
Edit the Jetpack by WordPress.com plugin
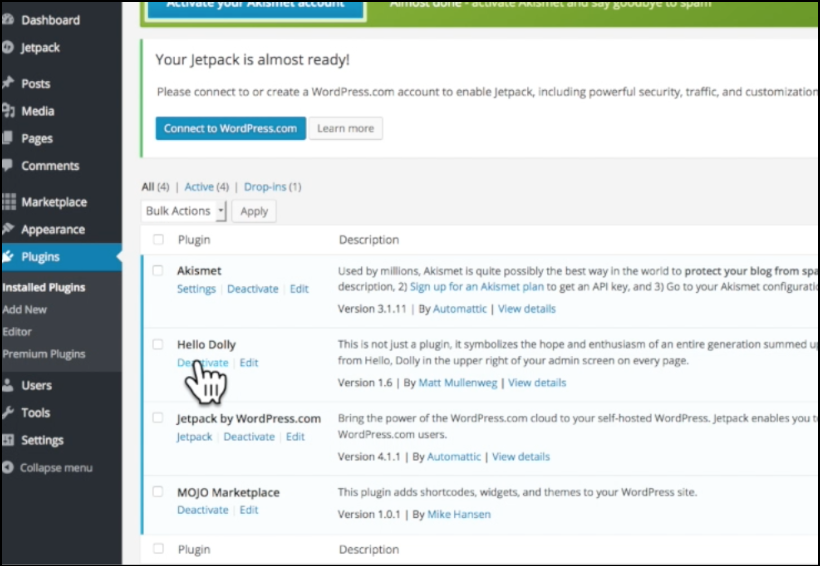tap(295, 437)
